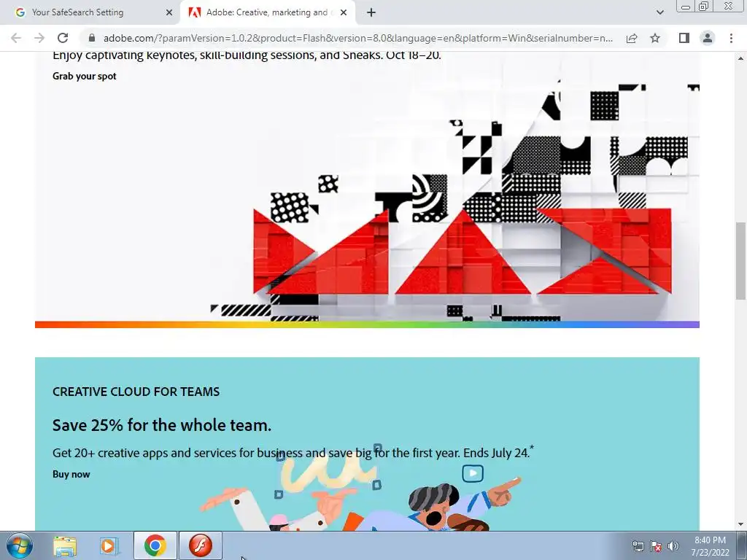Screen dimensions: 747x560
Task: Select the Adobe: Creative, marketing tab
Action: (268, 12)
